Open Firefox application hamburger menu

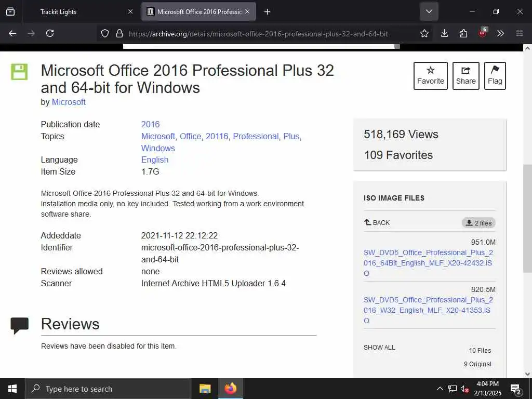click(520, 33)
